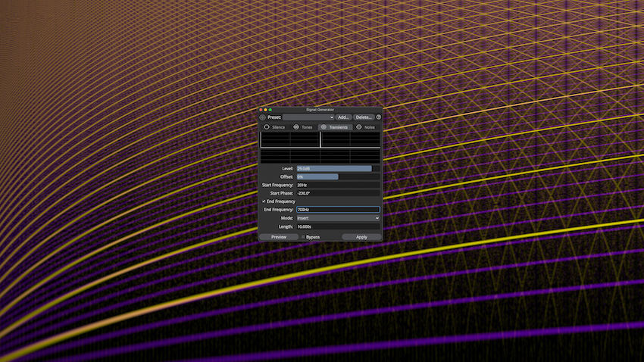
Task: Click the green zoom window button
Action: (x=270, y=110)
